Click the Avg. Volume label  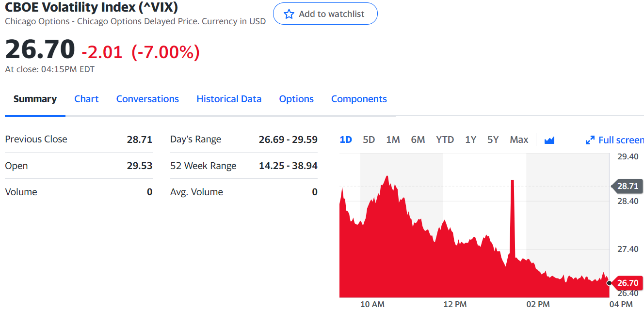pyautogui.click(x=196, y=192)
